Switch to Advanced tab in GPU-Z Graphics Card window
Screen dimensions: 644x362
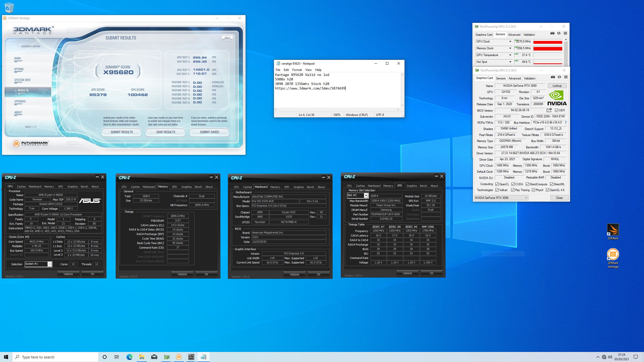[515, 78]
